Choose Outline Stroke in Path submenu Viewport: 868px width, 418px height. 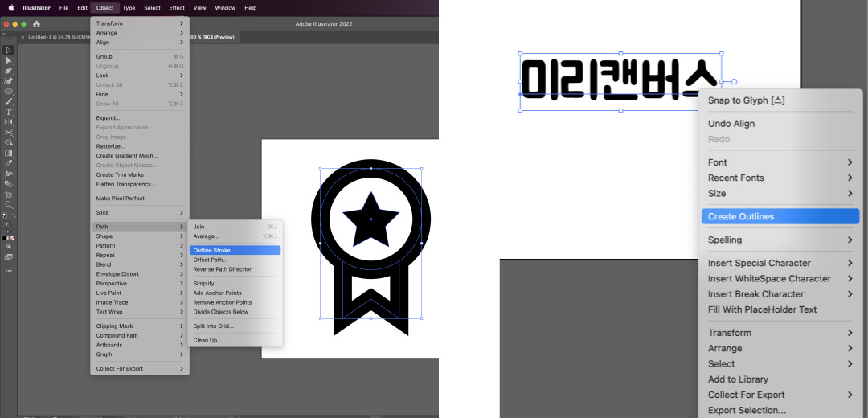click(235, 250)
